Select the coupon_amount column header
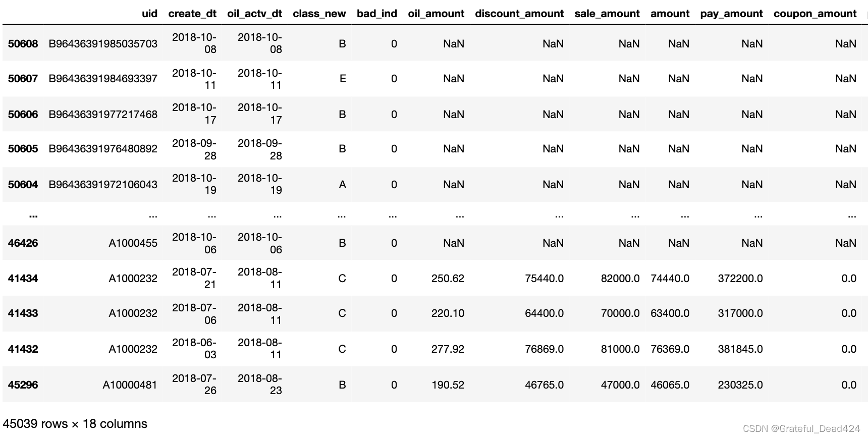Viewport: 868px width, 438px height. pos(815,14)
